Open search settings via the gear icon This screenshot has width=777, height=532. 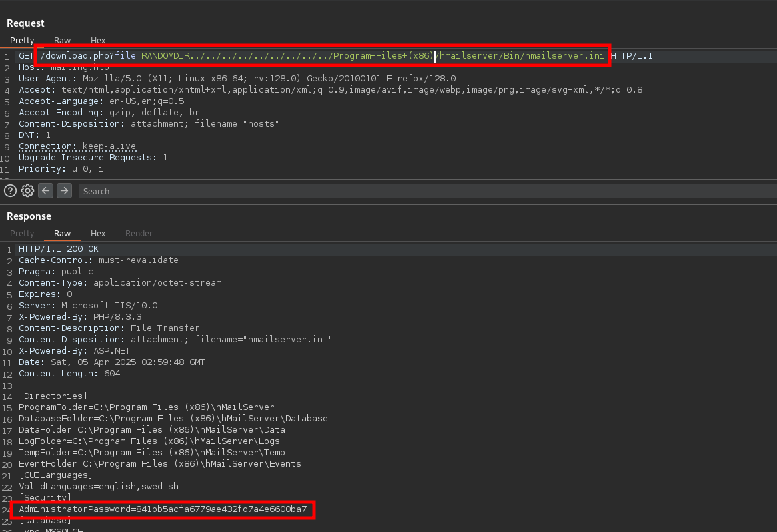tap(27, 191)
